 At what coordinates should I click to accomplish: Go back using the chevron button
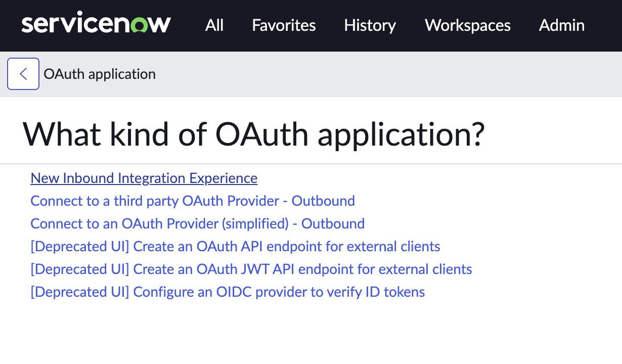point(23,74)
